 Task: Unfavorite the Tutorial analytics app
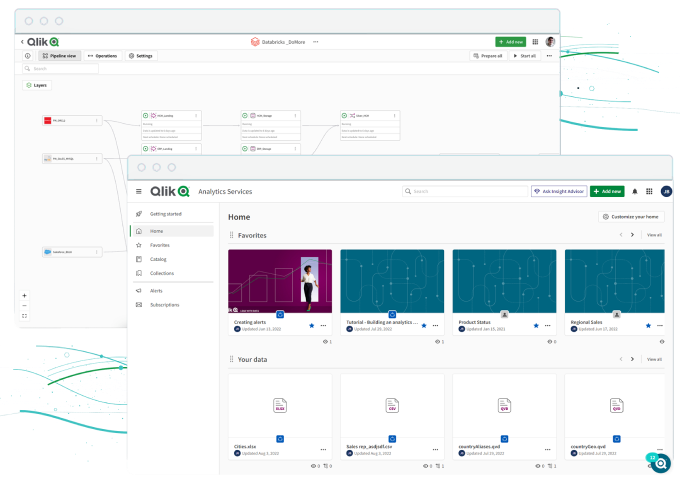423,326
